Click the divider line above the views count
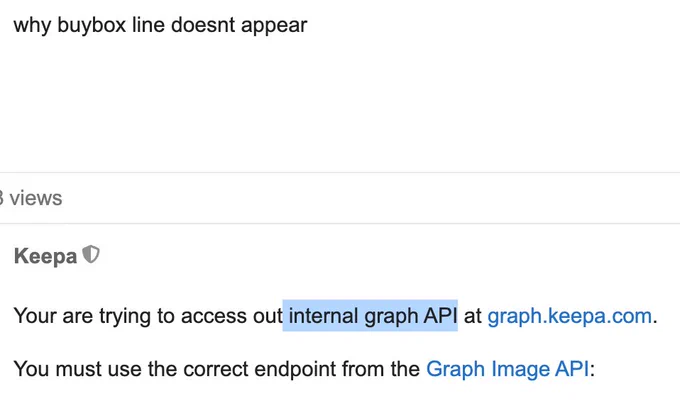The height and width of the screenshot is (401, 680). point(340,173)
